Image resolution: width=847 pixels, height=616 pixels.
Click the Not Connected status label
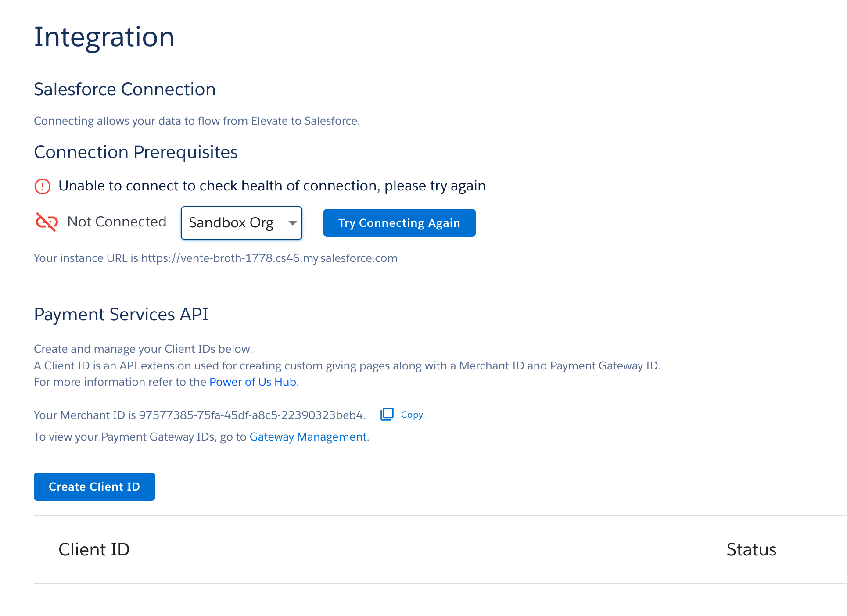point(117,222)
